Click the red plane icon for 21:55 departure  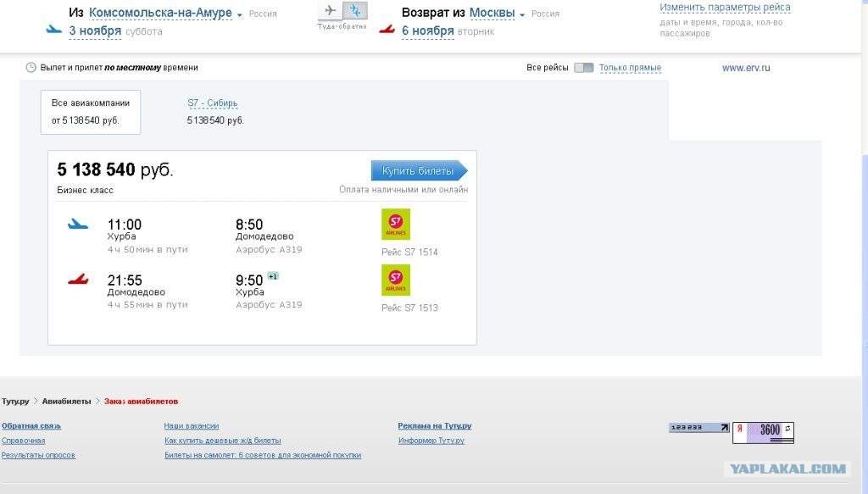pos(78,279)
